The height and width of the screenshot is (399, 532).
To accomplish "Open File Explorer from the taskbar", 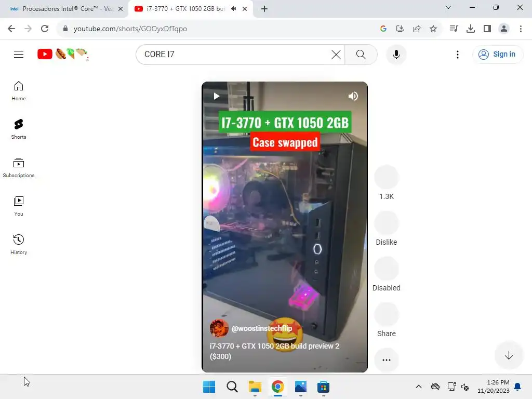I will [x=255, y=387].
